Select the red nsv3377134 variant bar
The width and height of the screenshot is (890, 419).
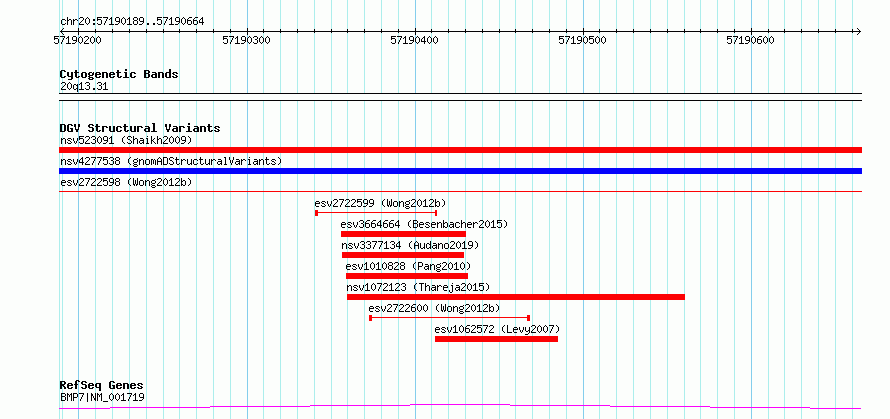tap(403, 255)
